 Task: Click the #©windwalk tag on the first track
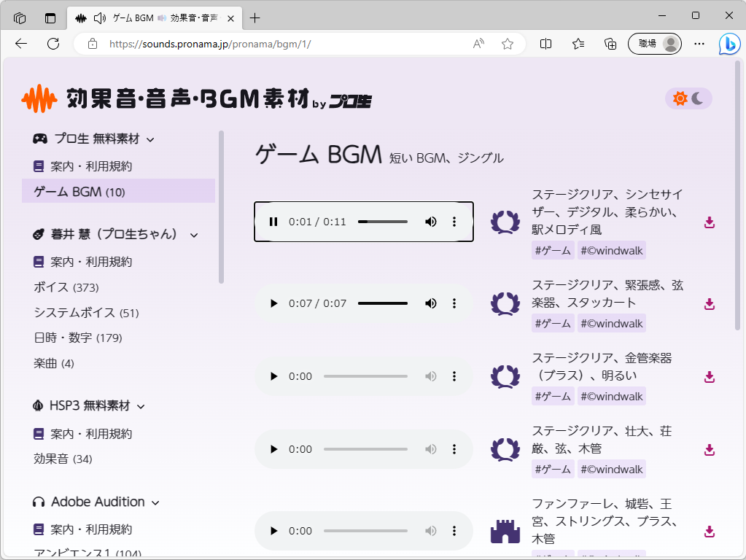[x=611, y=250]
